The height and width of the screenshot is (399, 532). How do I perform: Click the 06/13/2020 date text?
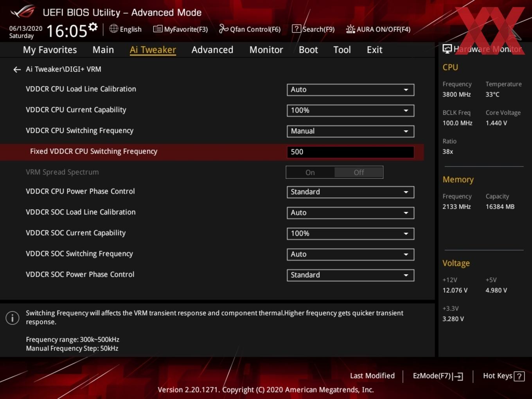coord(26,29)
